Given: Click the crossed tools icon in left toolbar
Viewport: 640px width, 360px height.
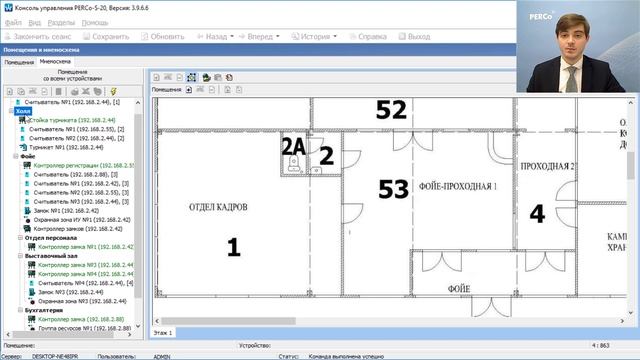Looking at the screenshot, I should tap(86, 91).
